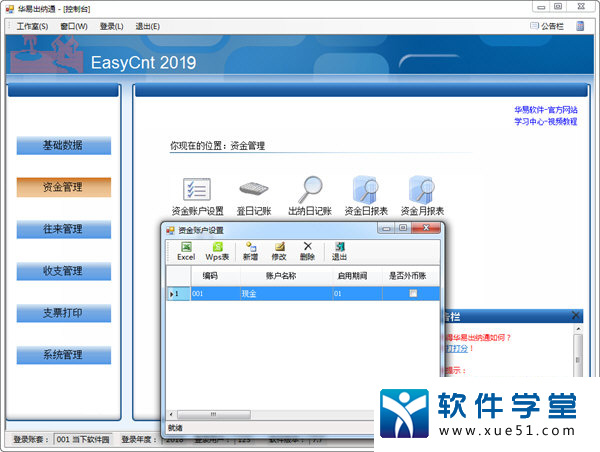Click the left arrow of horizontal scrollbar
This screenshot has width=600, height=452.
click(171, 414)
